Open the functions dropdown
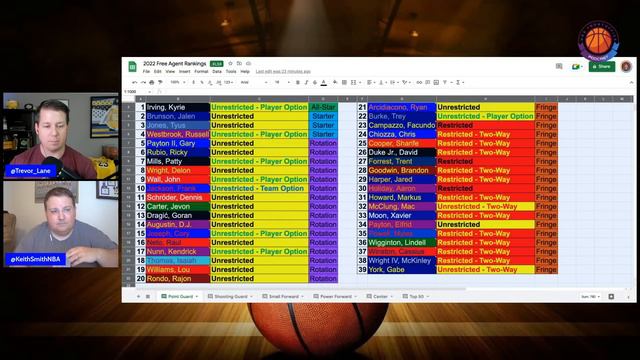Image resolution: width=640 pixels, height=360 pixels. pos(460,82)
